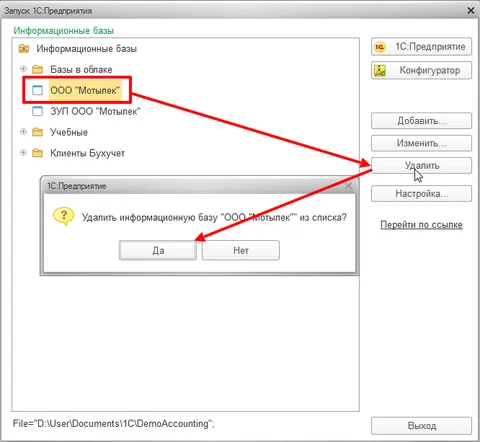Viewport: 480px width, 442px height.
Task: Select the ООО "Мотылек" infobase entry
Action: click(x=85, y=90)
